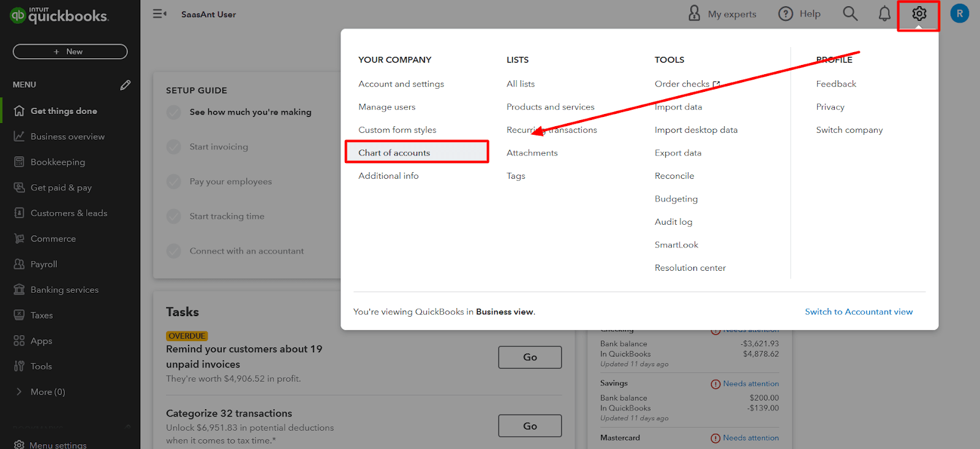The image size is (980, 449).
Task: Check off Start tracking time step
Action: pos(174,216)
